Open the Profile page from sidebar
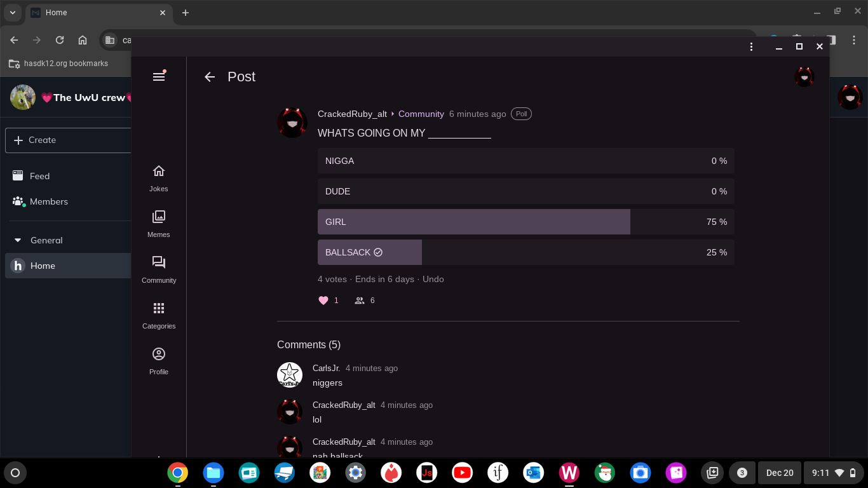Viewport: 868px width, 488px height. (159, 360)
